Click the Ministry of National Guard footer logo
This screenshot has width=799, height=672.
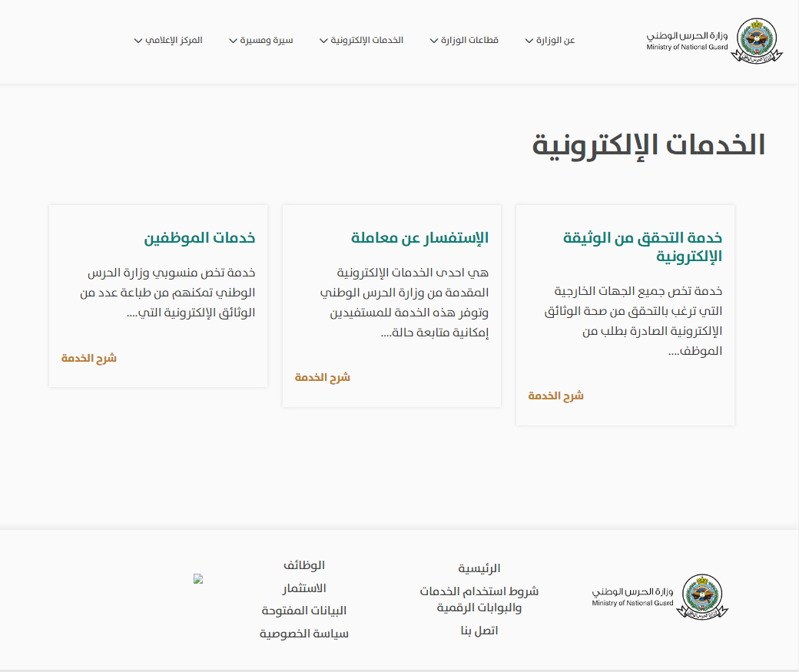click(660, 597)
